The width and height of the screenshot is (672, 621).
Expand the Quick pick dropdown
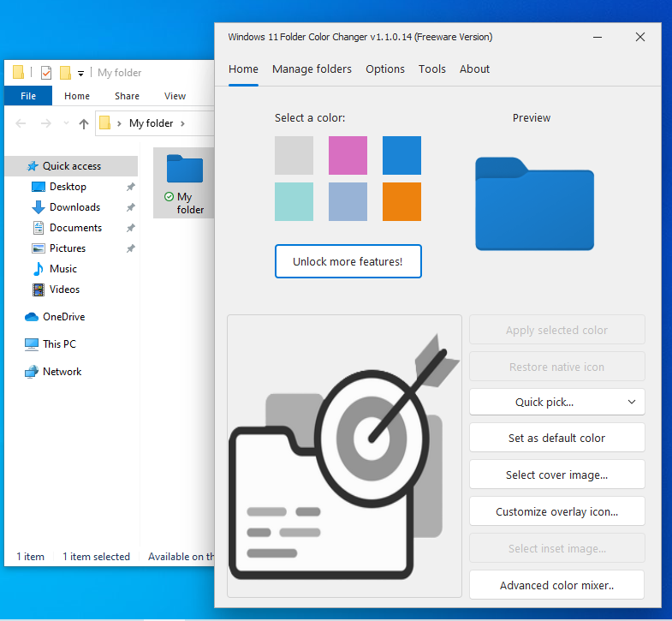556,402
